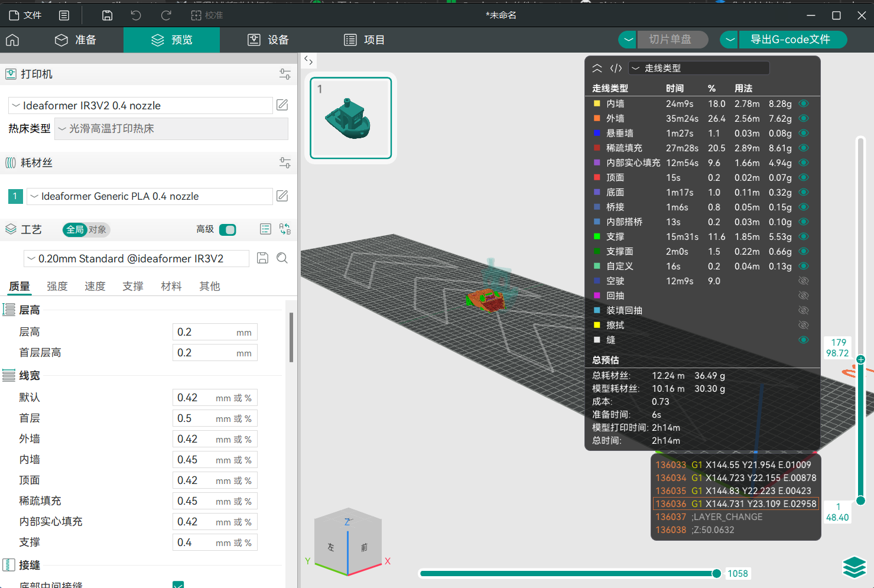Image resolution: width=874 pixels, height=588 pixels.
Task: Click the horizontal move slider handle at 1058
Action: 717,573
